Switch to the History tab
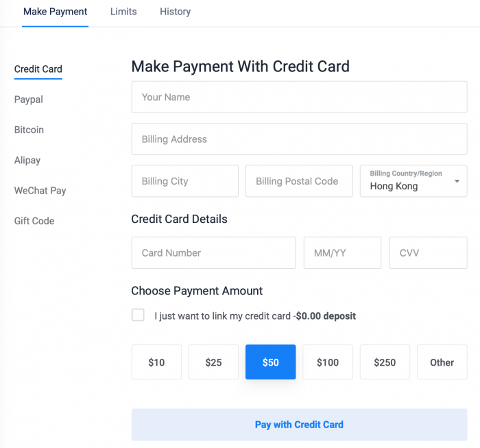Viewport: 480px width, 448px height. (x=175, y=12)
